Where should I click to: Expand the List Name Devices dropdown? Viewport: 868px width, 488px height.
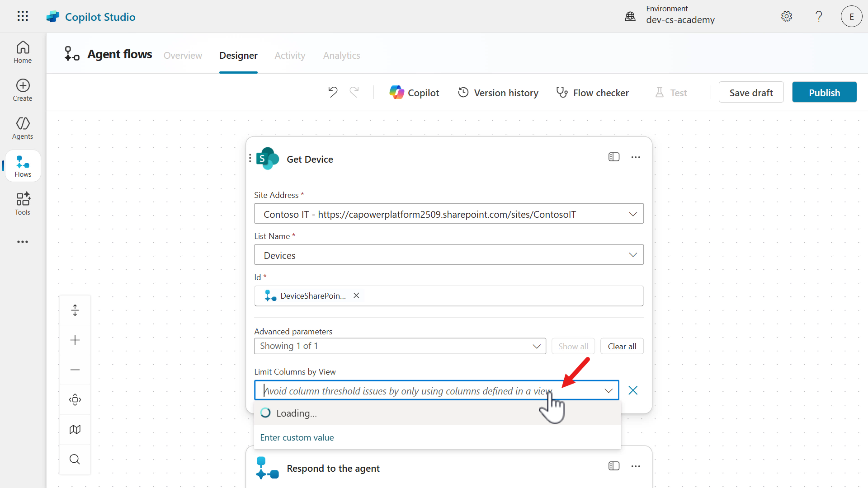coord(633,255)
